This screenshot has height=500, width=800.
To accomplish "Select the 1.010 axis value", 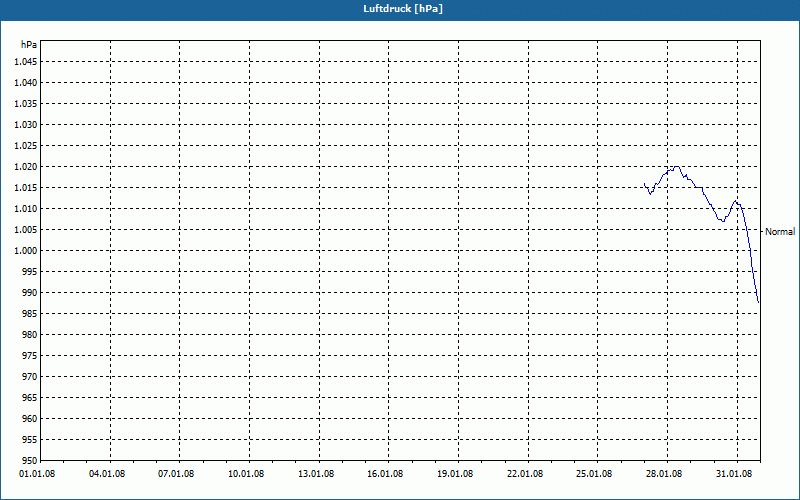I will (26, 209).
